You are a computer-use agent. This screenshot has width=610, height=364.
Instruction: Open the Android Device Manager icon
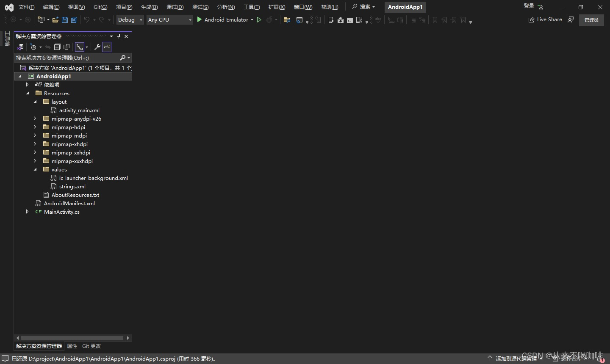(331, 20)
